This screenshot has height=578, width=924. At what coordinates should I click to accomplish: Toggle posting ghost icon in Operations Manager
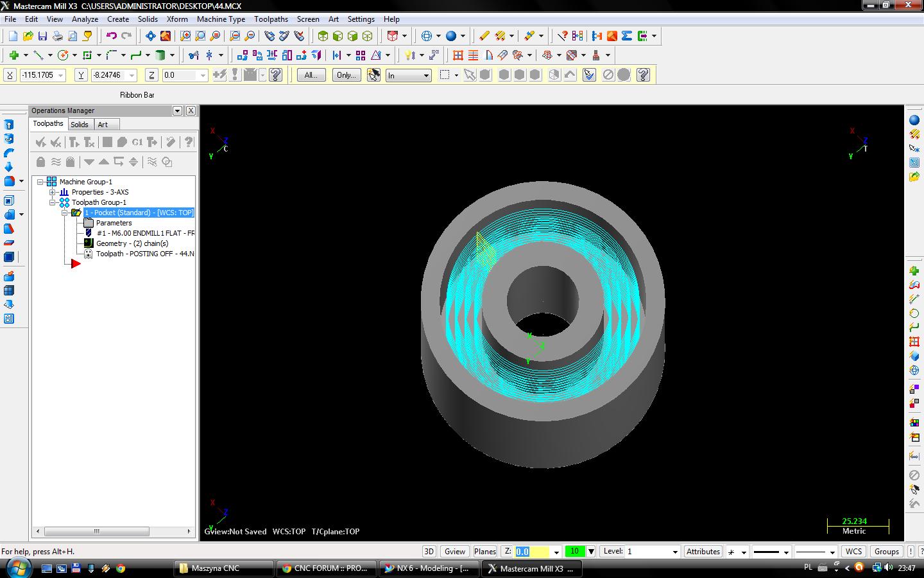click(71, 162)
